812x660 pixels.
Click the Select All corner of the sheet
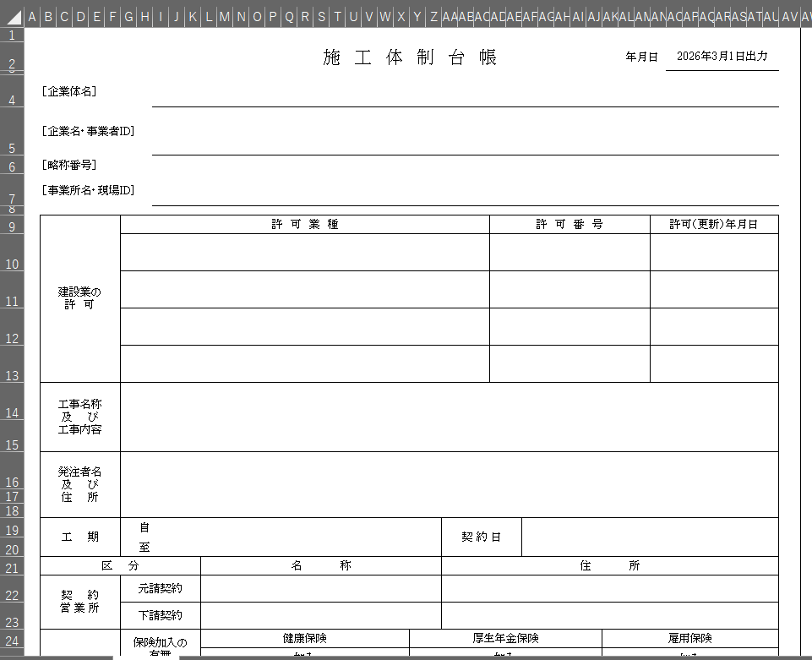pyautogui.click(x=12, y=16)
